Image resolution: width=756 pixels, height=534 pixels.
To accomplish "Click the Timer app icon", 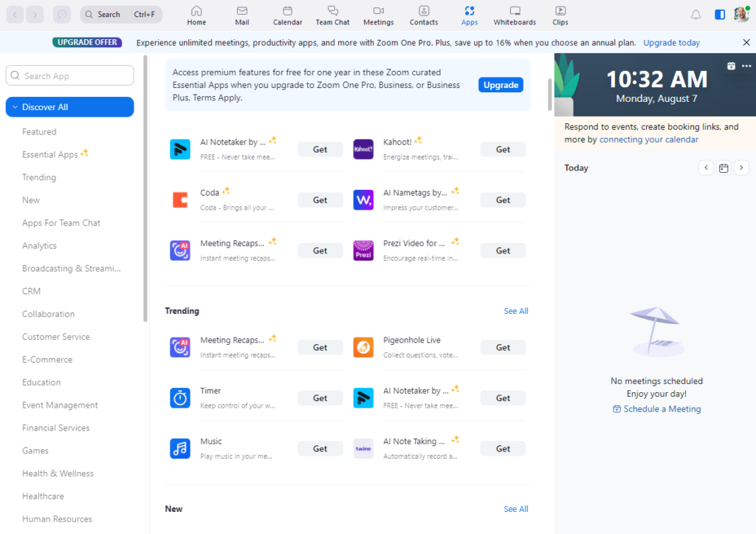I will click(x=180, y=397).
